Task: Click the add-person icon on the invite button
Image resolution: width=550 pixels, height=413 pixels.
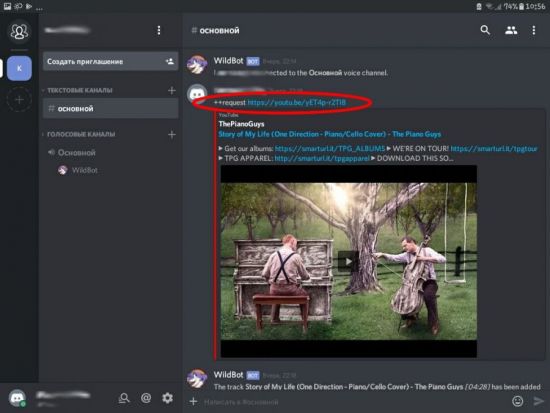Action: (170, 61)
